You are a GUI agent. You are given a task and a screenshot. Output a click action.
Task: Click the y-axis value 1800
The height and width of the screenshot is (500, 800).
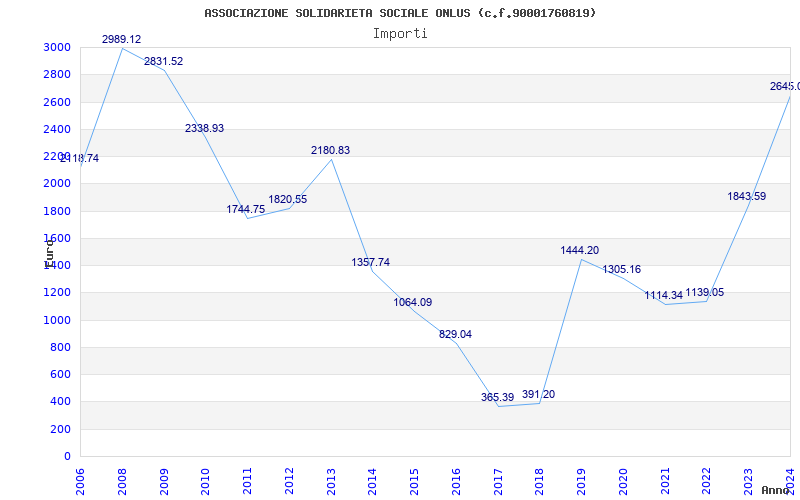coord(57,211)
